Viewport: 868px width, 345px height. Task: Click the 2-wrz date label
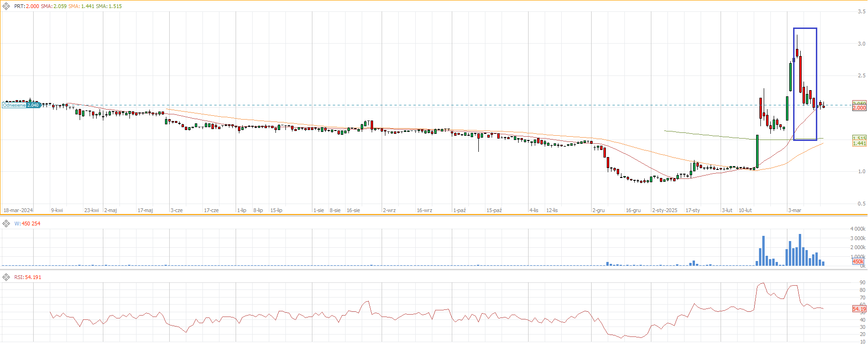(x=389, y=210)
